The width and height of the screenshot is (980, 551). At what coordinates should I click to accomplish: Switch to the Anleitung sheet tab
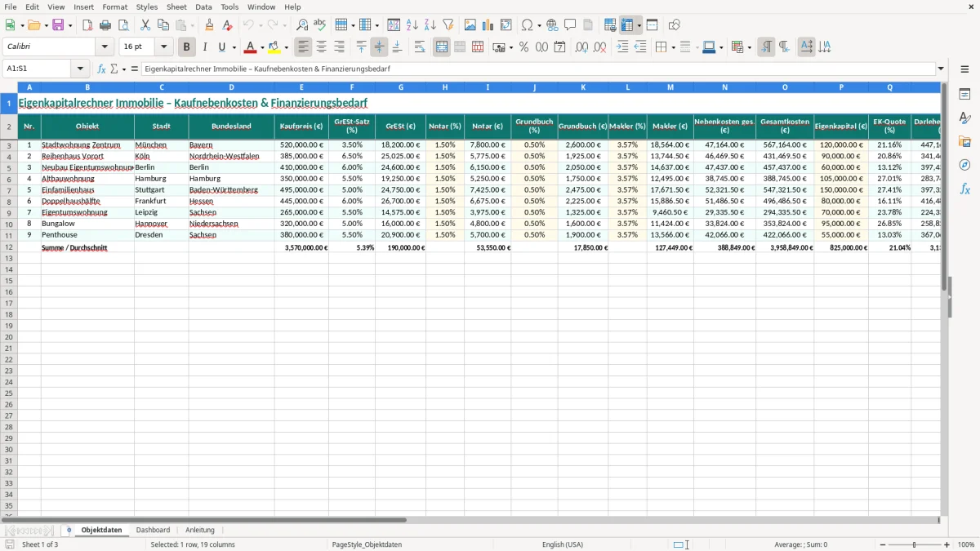tap(200, 530)
